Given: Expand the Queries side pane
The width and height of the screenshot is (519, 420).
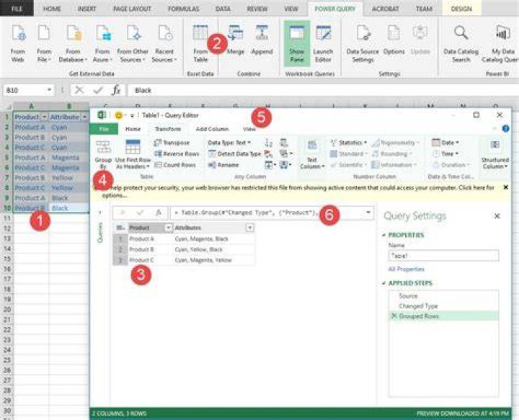Looking at the screenshot, I should coord(100,213).
